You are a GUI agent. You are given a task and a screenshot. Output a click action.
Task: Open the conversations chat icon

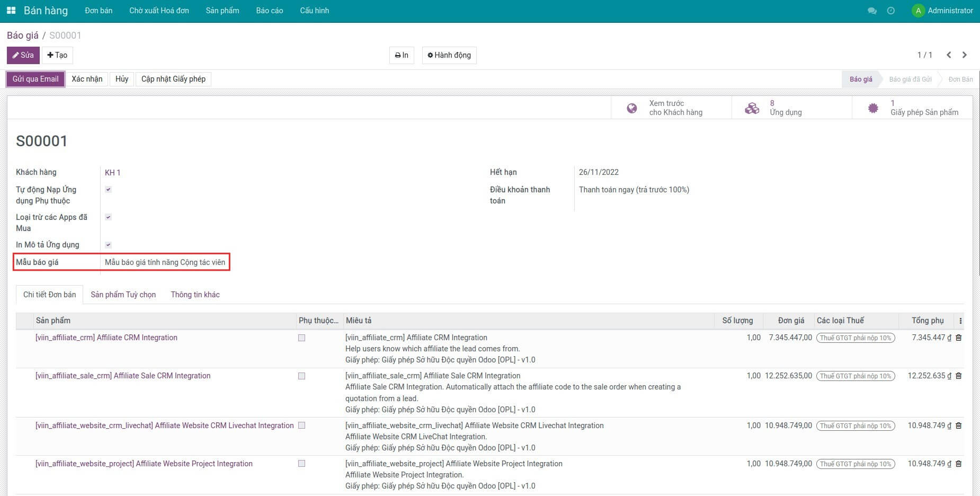click(x=872, y=11)
